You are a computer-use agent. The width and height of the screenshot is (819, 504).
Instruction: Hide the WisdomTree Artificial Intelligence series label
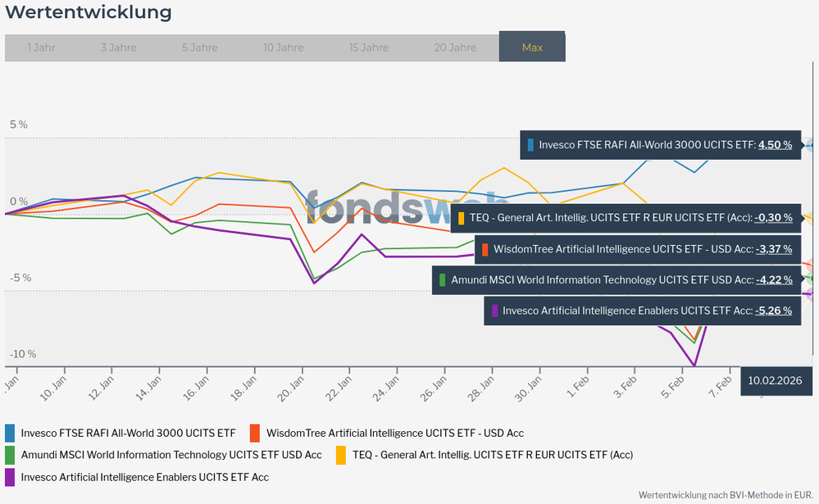tap(395, 433)
